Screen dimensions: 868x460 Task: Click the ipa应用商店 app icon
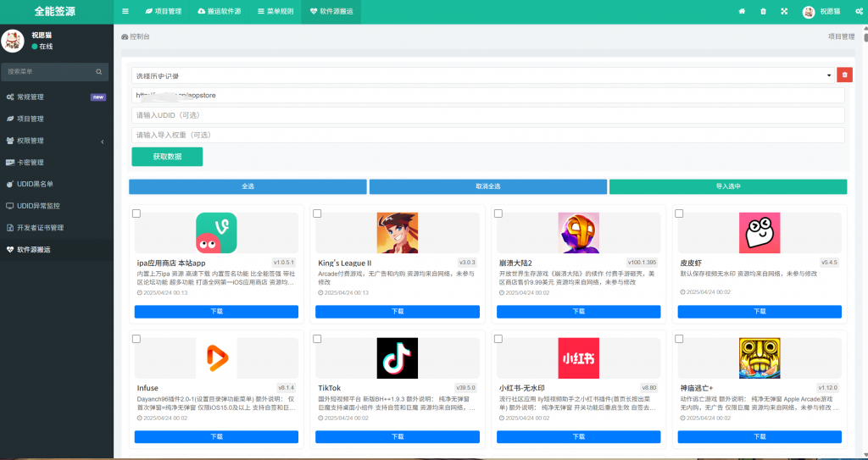click(216, 233)
